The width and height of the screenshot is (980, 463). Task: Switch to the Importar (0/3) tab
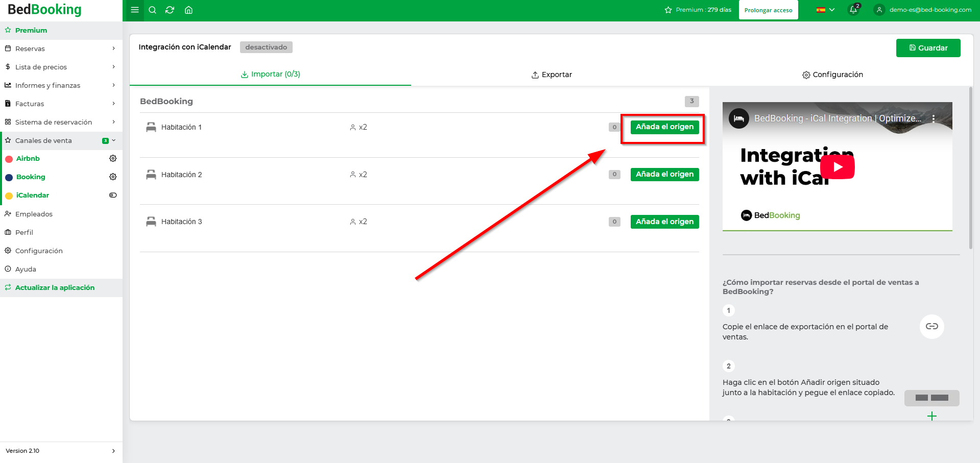270,75
